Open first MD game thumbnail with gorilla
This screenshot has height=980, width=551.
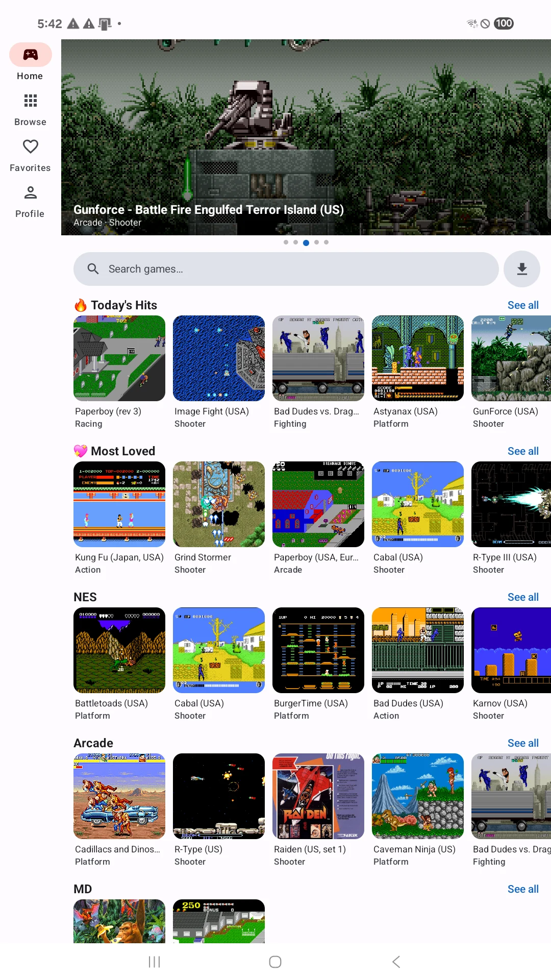(119, 921)
